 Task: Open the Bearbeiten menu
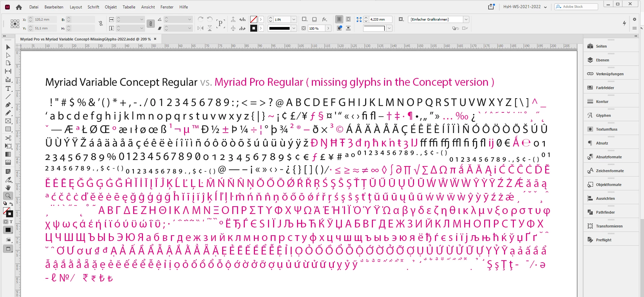point(54,7)
